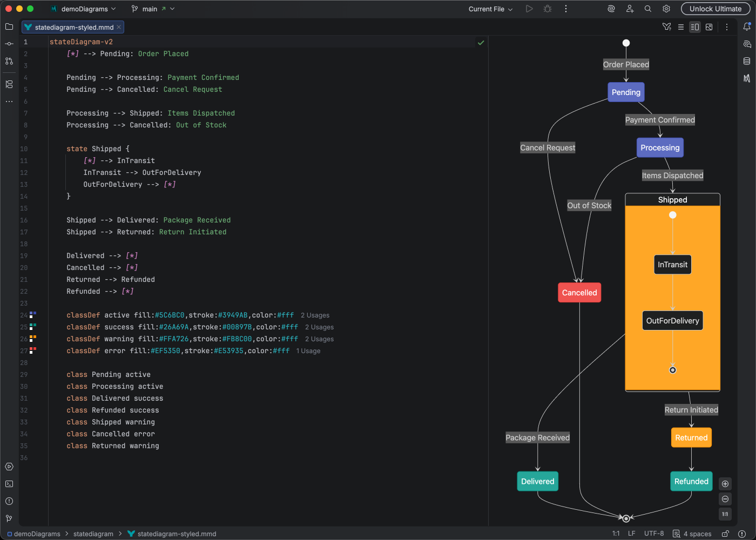
Task: Open the Mermaid tool window icon
Action: pyautogui.click(x=747, y=78)
